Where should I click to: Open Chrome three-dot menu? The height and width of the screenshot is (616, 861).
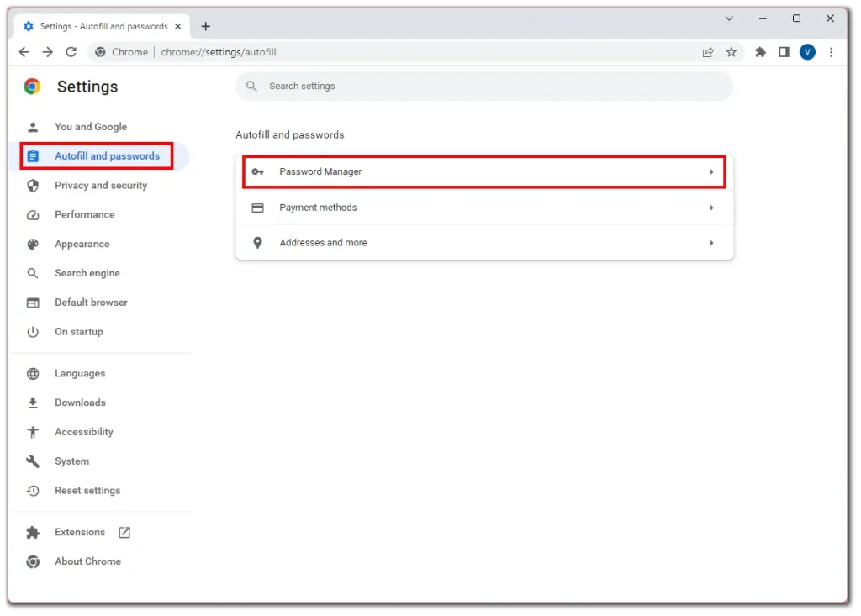click(x=831, y=52)
